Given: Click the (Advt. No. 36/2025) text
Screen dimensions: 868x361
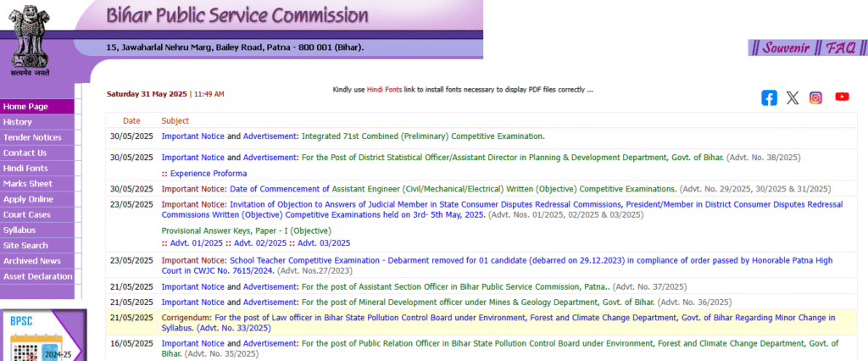Looking at the screenshot, I should pos(695,303).
